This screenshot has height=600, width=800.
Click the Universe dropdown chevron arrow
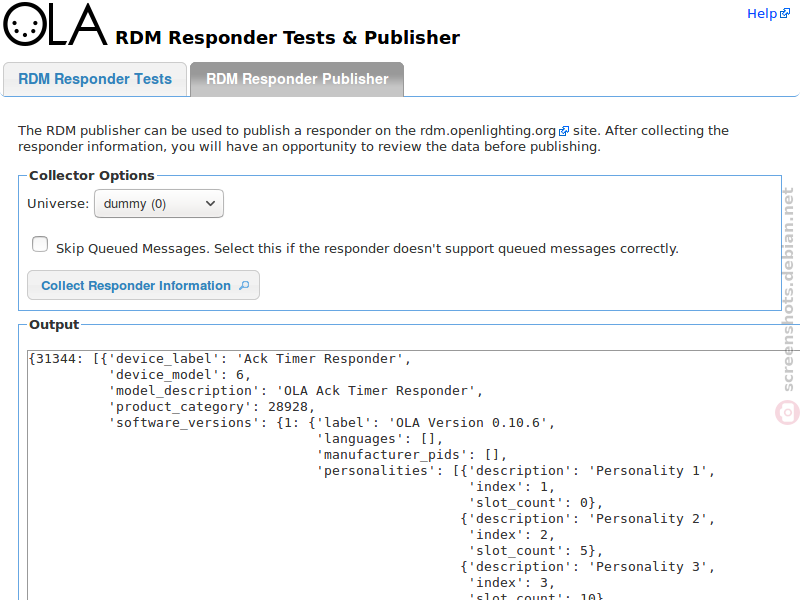(x=210, y=204)
